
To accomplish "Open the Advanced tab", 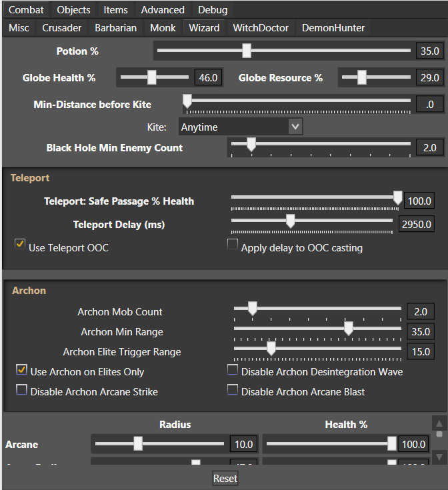I will coord(163,9).
